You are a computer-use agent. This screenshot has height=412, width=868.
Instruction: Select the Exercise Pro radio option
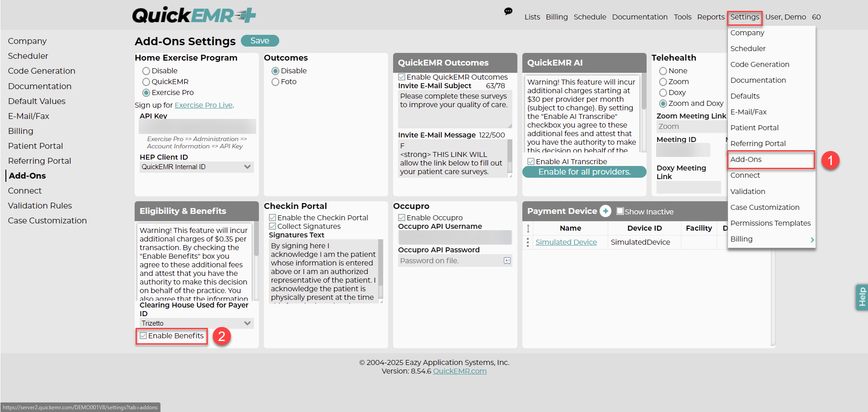point(146,93)
